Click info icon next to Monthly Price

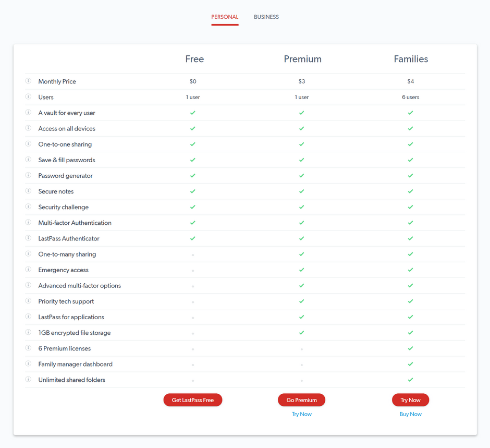coord(28,81)
